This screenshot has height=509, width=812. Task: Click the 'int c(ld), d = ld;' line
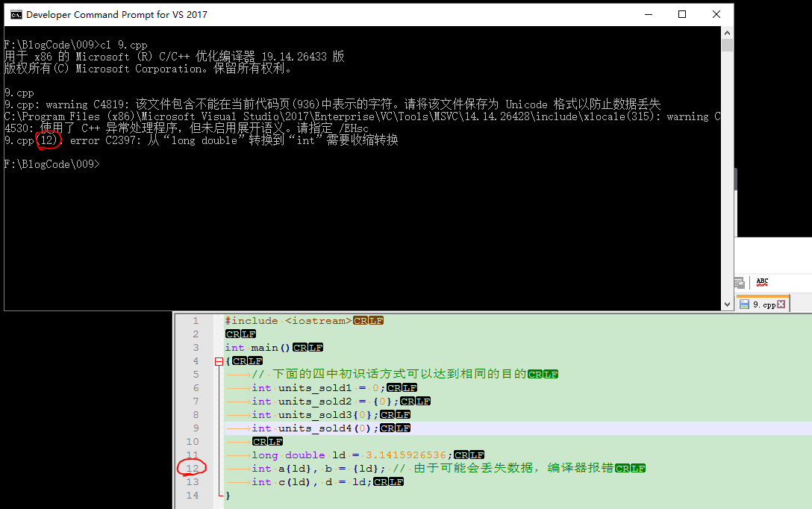coord(312,482)
